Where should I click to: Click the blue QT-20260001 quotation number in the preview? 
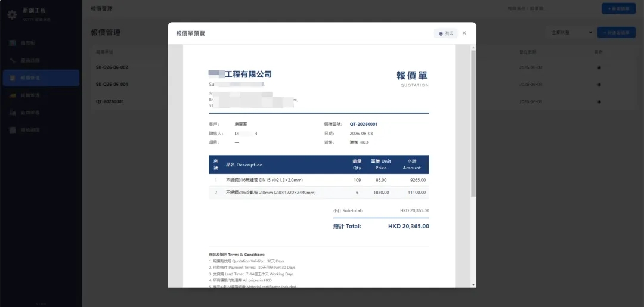click(x=364, y=124)
